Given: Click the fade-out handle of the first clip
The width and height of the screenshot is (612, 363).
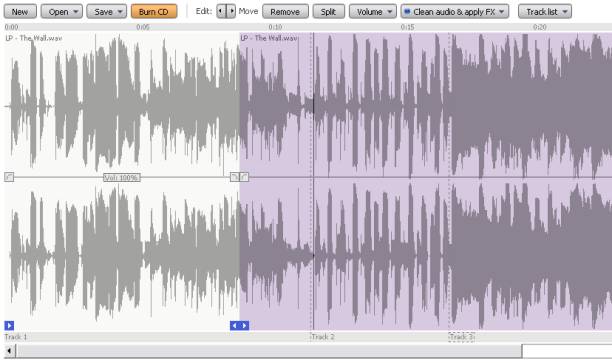Looking at the screenshot, I should tap(235, 177).
